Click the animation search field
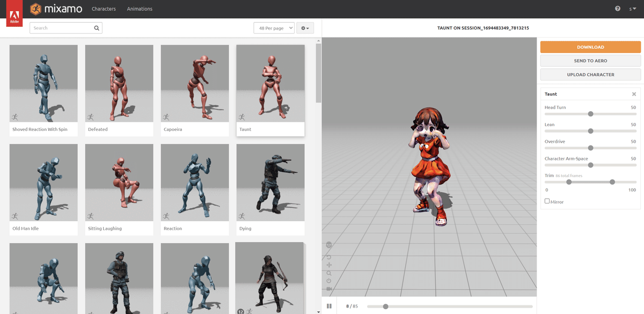644x314 pixels. tap(65, 28)
